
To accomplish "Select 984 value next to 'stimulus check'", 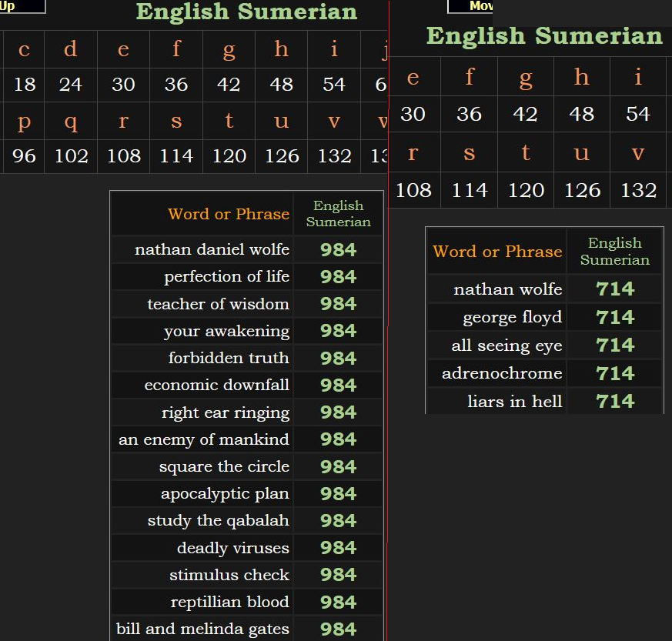I will coord(339,575).
